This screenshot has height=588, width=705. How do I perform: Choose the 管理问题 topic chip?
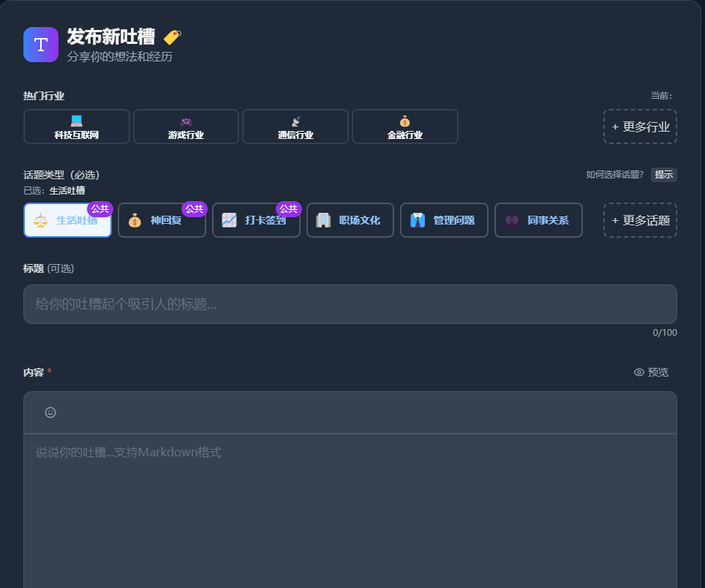click(x=444, y=220)
